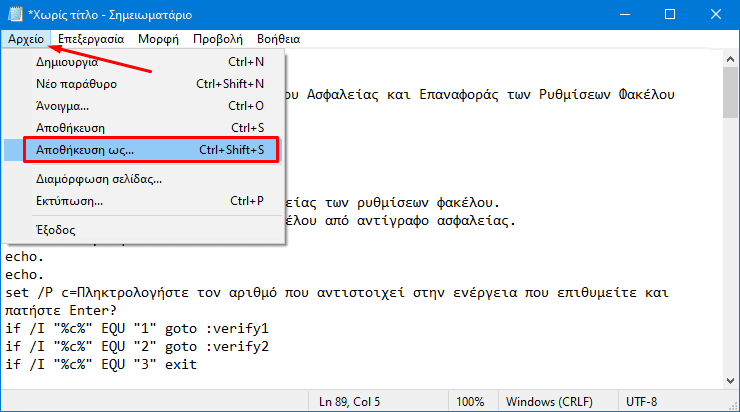Click Αποθήκευση (Ctrl+S) menu entry

(x=143, y=128)
